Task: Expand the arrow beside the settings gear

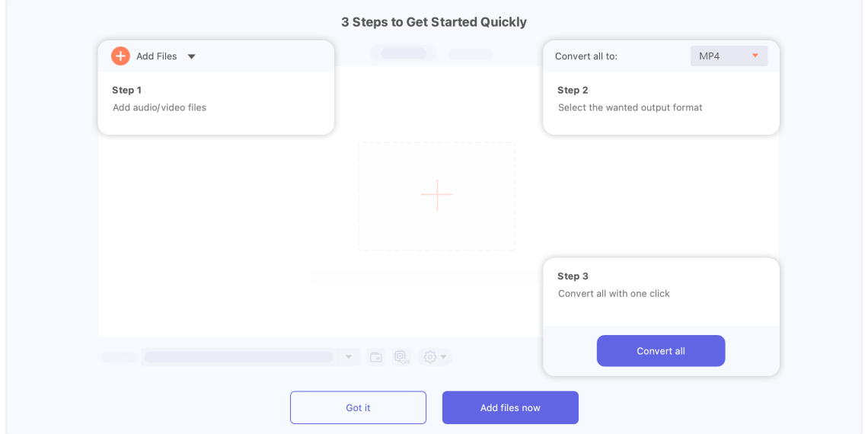Action: click(444, 357)
